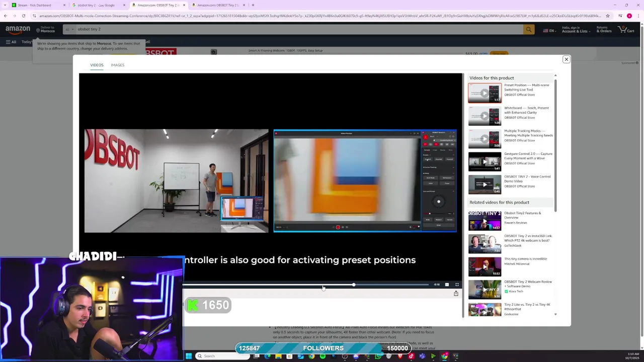Screen dimensions: 644x362
Task: Enter fullscreen video mode
Action: tap(457, 285)
